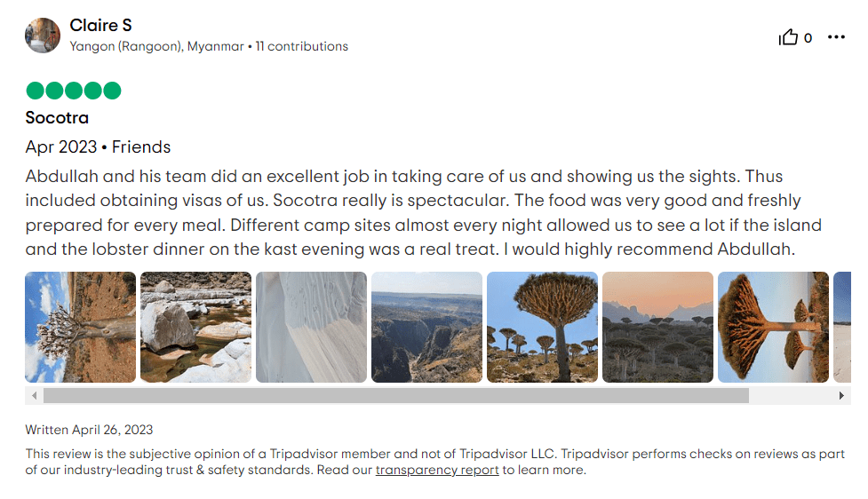Viewport: 868px width, 499px height.
Task: Open the partially visible last photo
Action: [x=842, y=327]
